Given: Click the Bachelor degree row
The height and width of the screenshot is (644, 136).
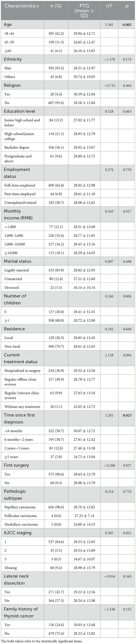Looking at the screenshot, I should (x=17, y=147).
